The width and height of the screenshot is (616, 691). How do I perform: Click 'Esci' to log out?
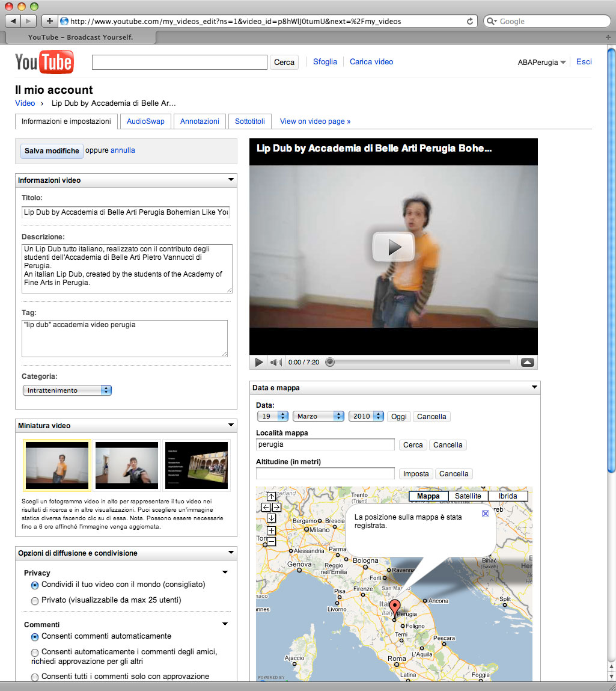584,62
